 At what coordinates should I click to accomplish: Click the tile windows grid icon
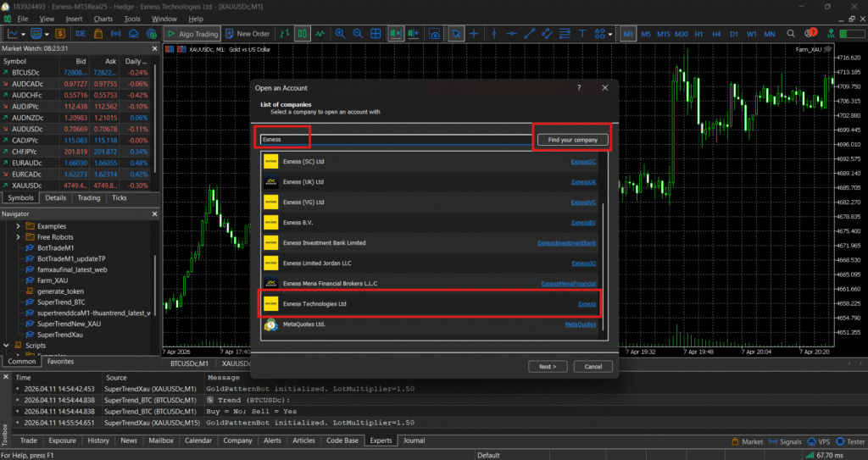tap(376, 34)
